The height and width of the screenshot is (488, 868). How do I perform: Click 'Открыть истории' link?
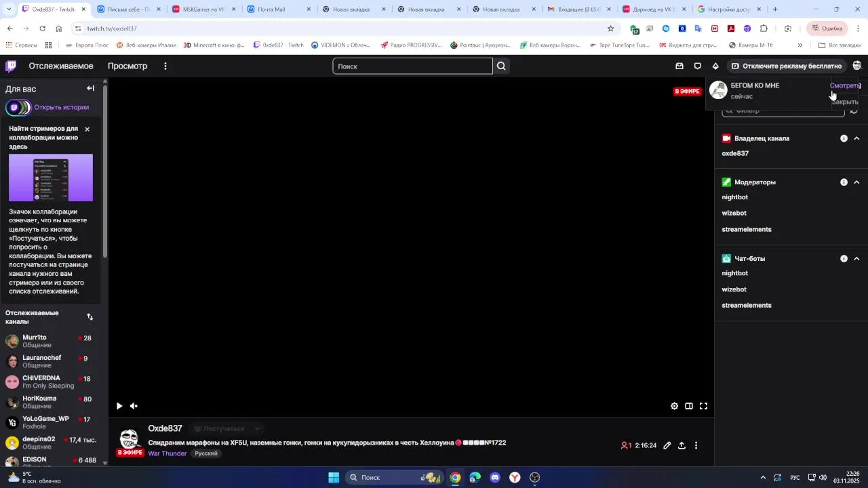point(62,107)
